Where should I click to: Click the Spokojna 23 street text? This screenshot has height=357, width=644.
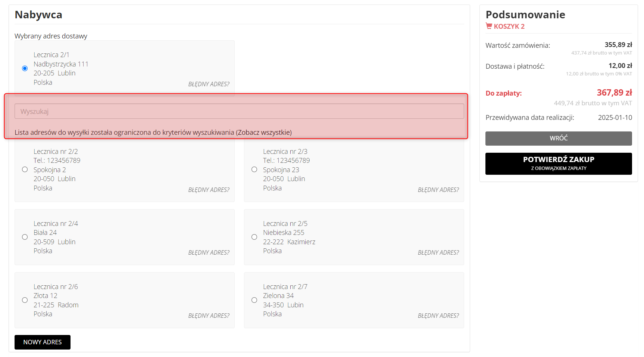point(281,170)
